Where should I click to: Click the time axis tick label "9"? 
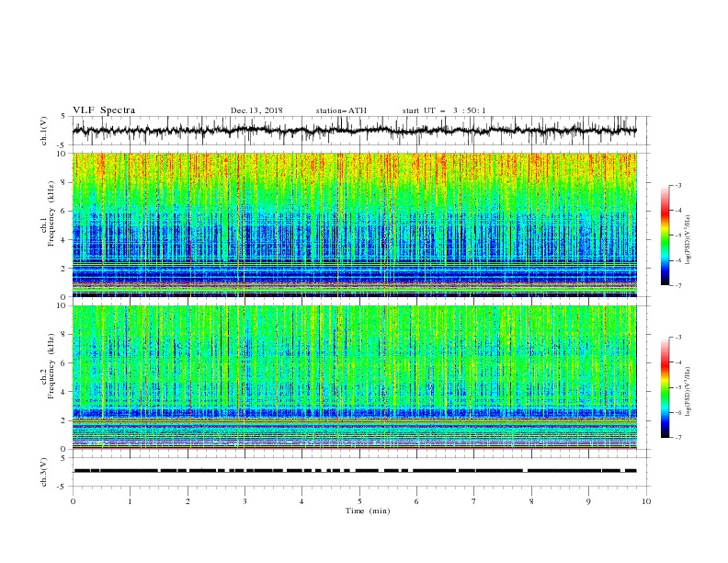click(x=588, y=501)
